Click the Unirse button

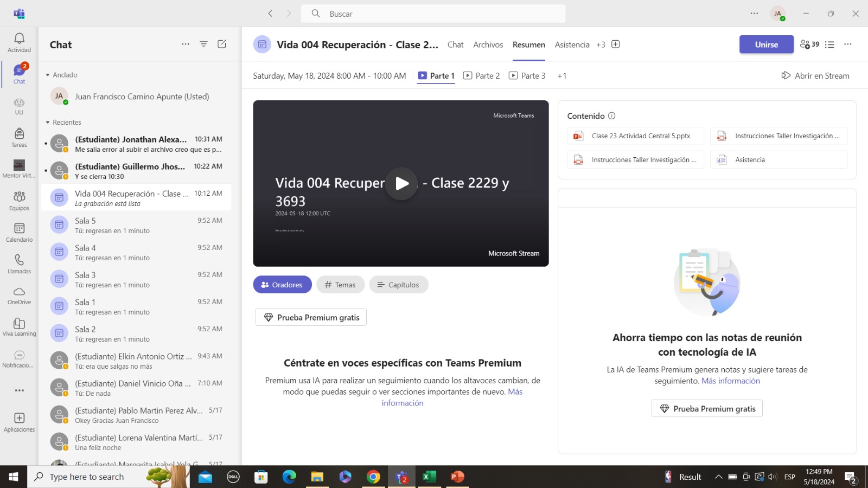[x=766, y=44]
